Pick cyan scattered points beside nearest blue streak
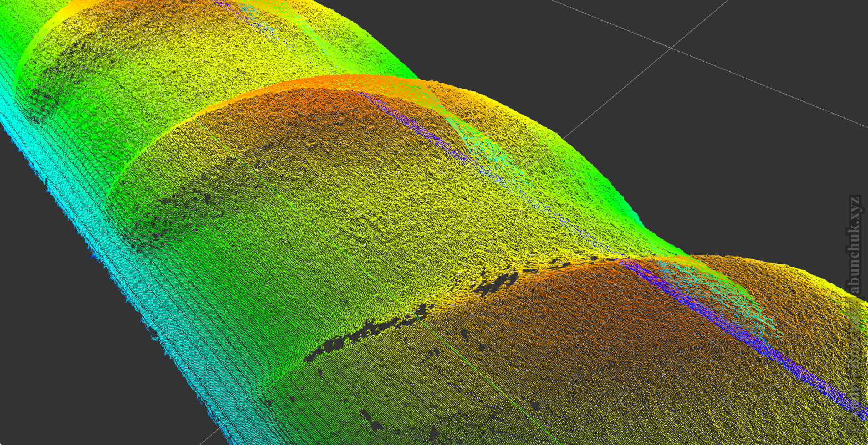The image size is (868, 445). tap(743, 305)
